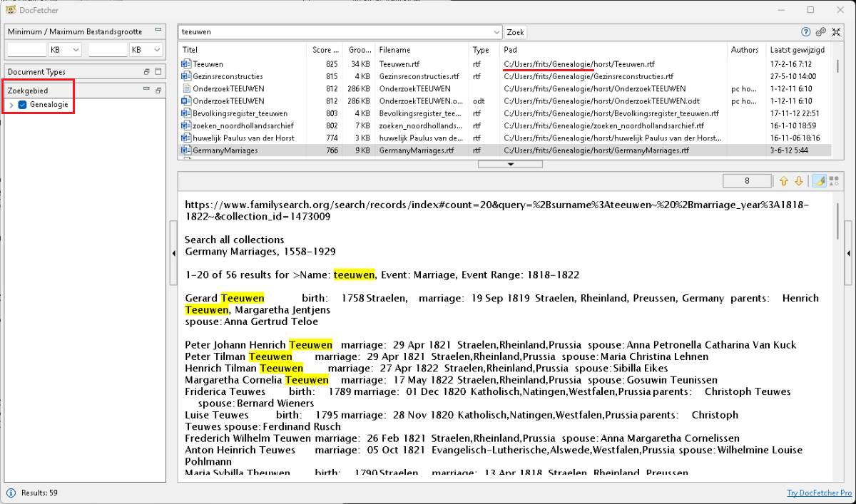856x504 pixels.
Task: Click the file icon of Gezinsreconstructies row
Action: coord(186,76)
